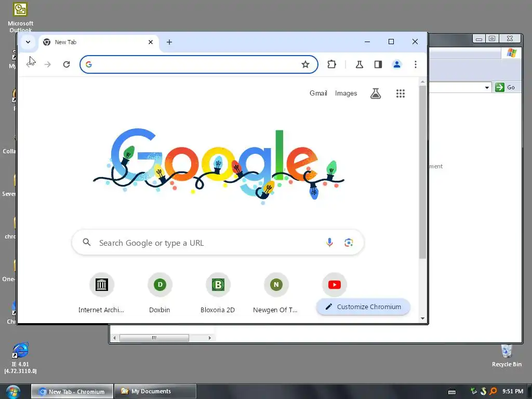Click the Google holiday lights doodle
Screen dimensions: 532x399
219,166
